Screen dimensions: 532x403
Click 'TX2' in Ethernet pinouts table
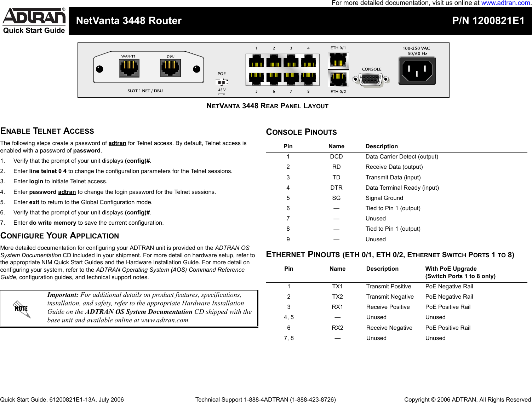point(337,297)
